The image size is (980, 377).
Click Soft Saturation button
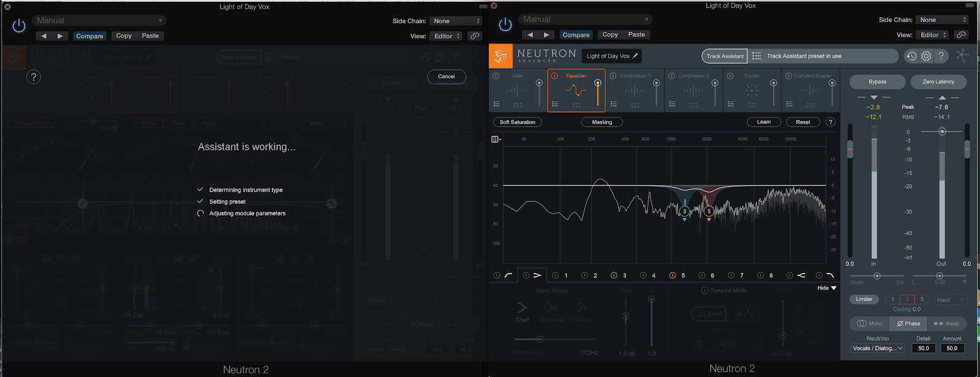tap(518, 122)
